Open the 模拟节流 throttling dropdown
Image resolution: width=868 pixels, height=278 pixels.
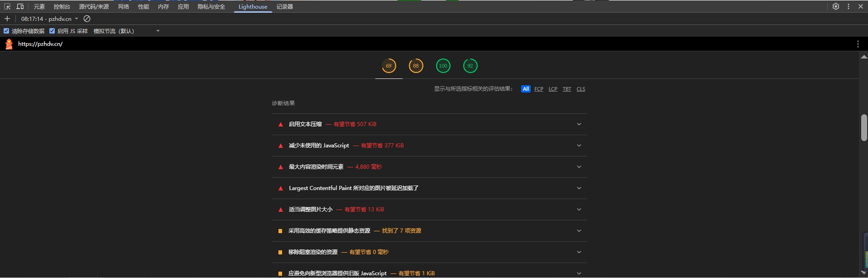(127, 31)
